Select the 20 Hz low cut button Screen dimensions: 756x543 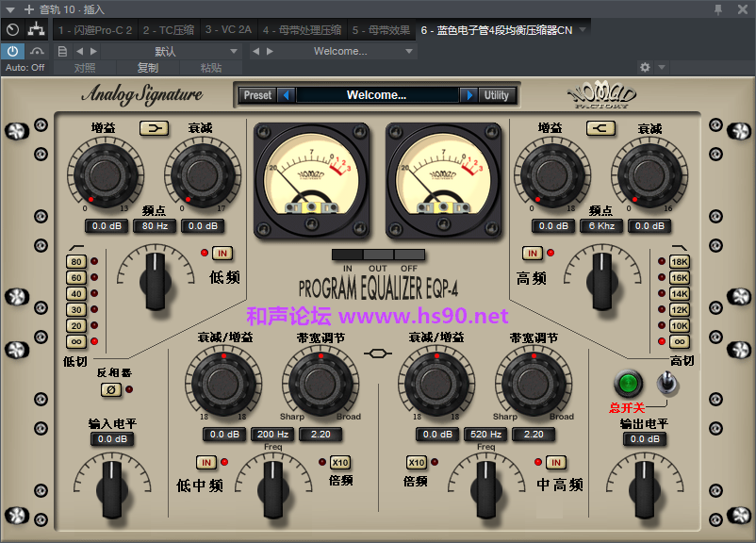coord(76,325)
